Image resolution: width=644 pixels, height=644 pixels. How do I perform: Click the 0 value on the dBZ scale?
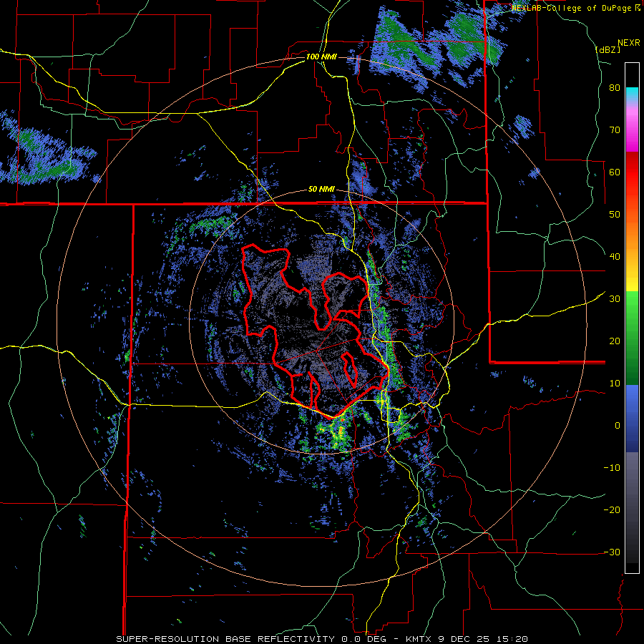pos(618,426)
